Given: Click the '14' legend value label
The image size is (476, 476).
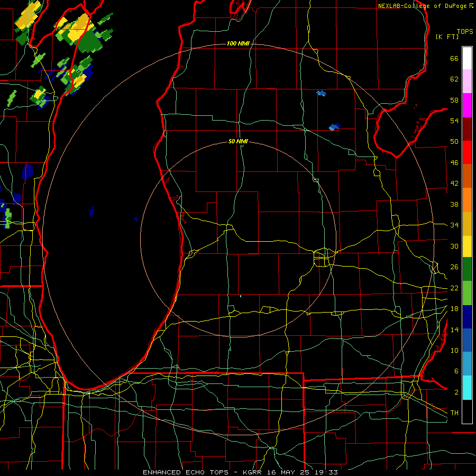Looking at the screenshot, I should [454, 329].
